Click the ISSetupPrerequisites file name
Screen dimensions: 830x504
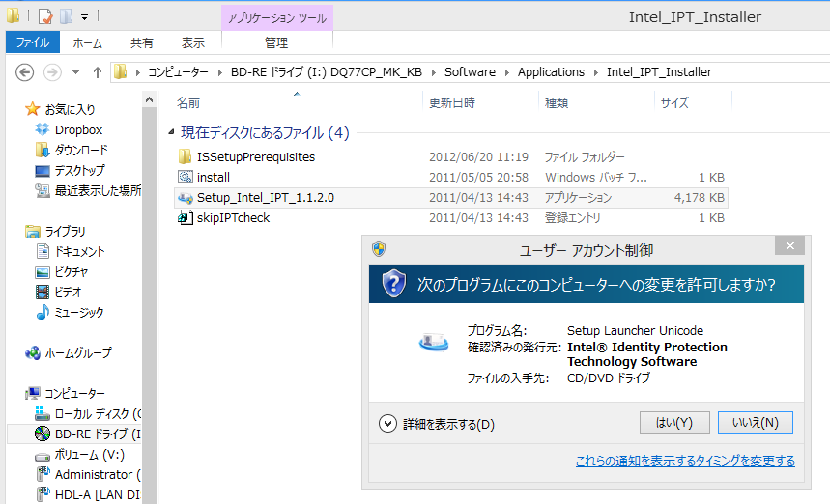tap(256, 157)
